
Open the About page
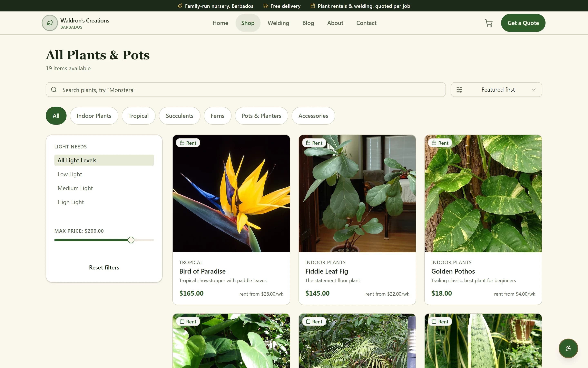335,23
